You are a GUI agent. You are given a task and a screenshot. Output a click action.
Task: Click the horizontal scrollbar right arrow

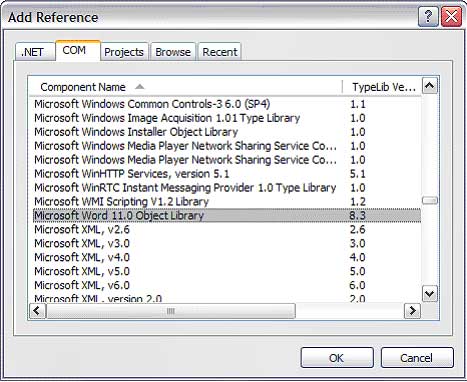pos(413,311)
